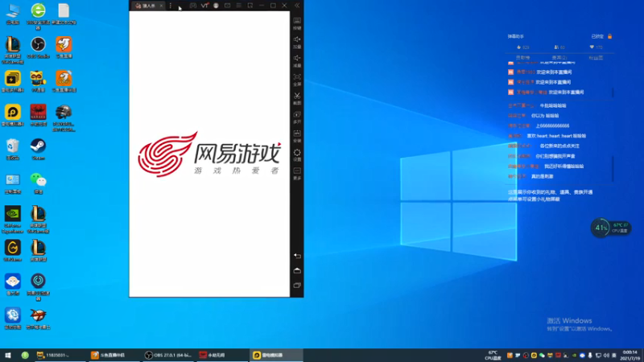
Task: Open the mail icon in emulator title bar
Action: pyautogui.click(x=227, y=6)
